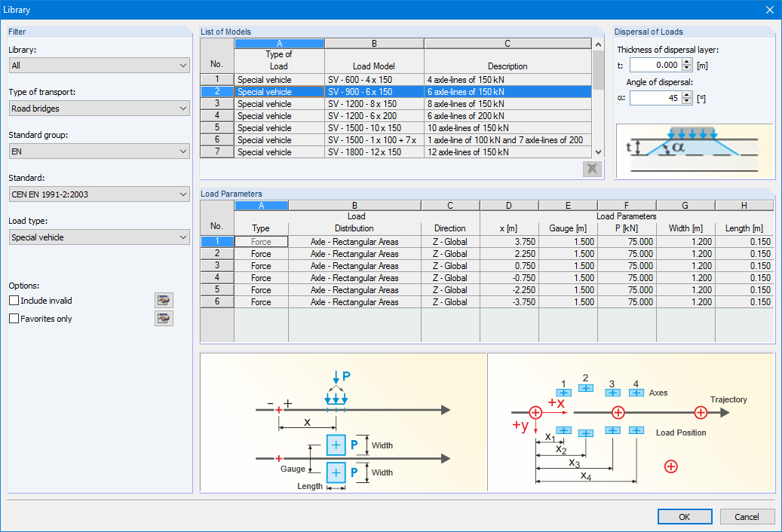Click the OK button
782x532 pixels.
click(684, 516)
